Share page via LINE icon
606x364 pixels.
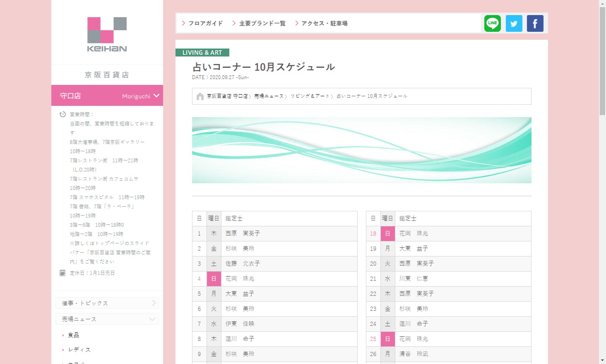(493, 23)
